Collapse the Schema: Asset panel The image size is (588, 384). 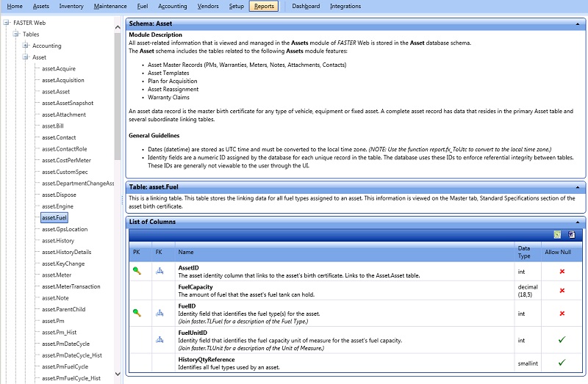578,24
